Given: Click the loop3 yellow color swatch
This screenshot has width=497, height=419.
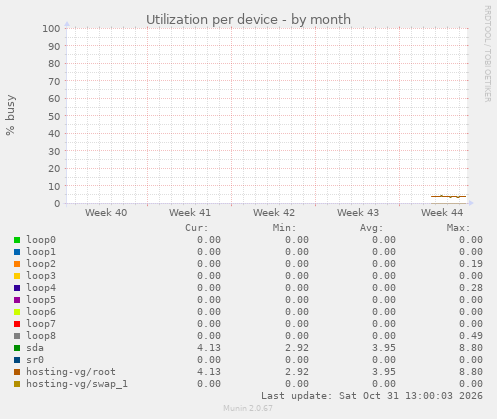Looking at the screenshot, I should coord(17,276).
